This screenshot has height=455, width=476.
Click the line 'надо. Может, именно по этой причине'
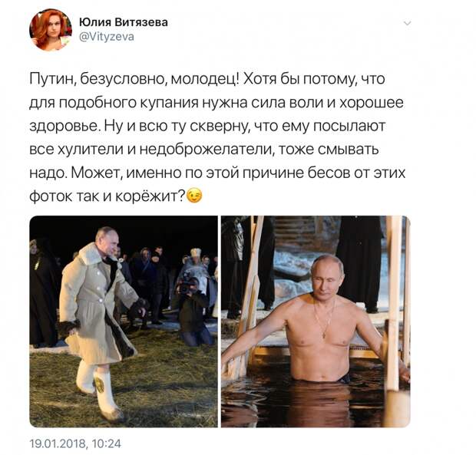pos(217,173)
